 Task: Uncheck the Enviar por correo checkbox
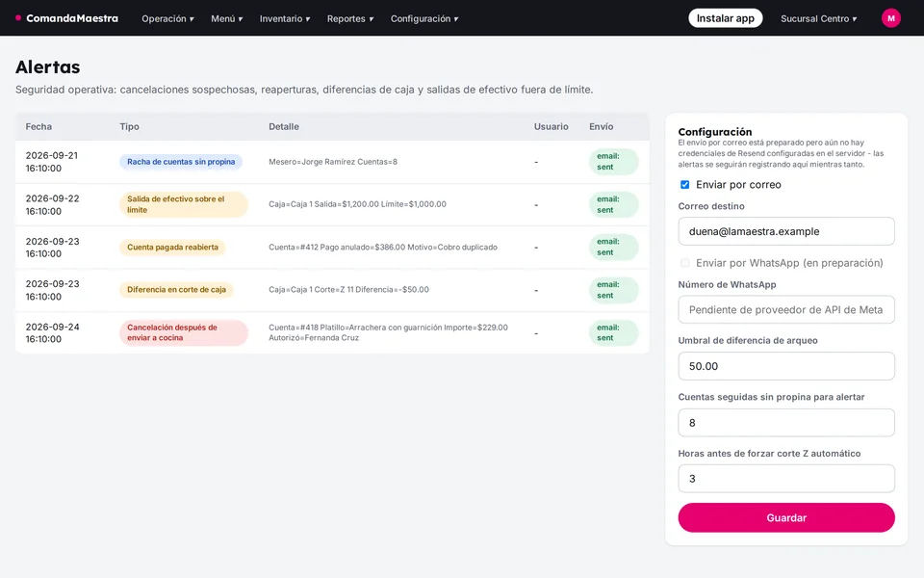684,185
